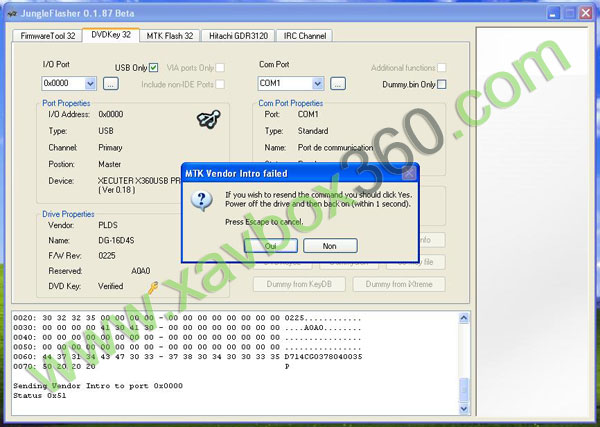600x427 pixels.
Task: Click the log scrollbar up arrow
Action: point(464,318)
